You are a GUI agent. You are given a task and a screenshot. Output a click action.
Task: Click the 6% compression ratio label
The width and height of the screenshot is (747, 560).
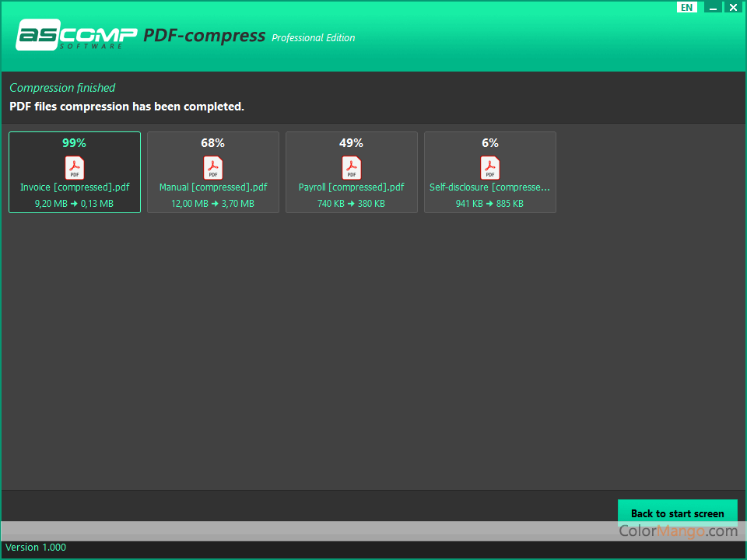(490, 143)
